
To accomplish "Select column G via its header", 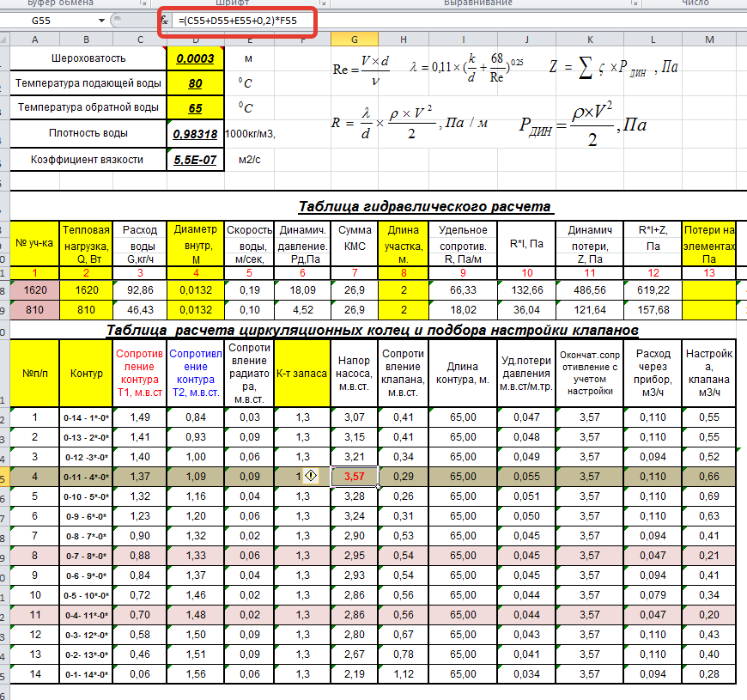I will tap(355, 40).
